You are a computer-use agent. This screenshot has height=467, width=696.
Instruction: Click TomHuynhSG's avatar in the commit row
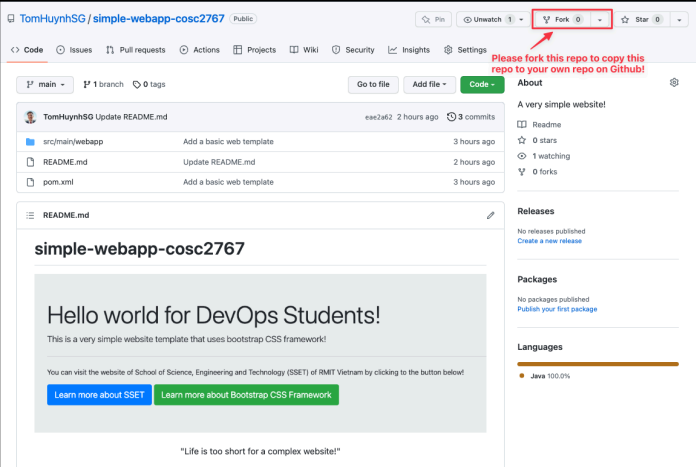[x=30, y=117]
